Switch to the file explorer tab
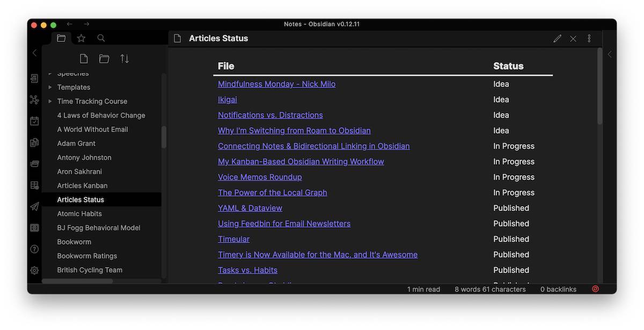This screenshot has width=644, height=330. click(x=61, y=38)
